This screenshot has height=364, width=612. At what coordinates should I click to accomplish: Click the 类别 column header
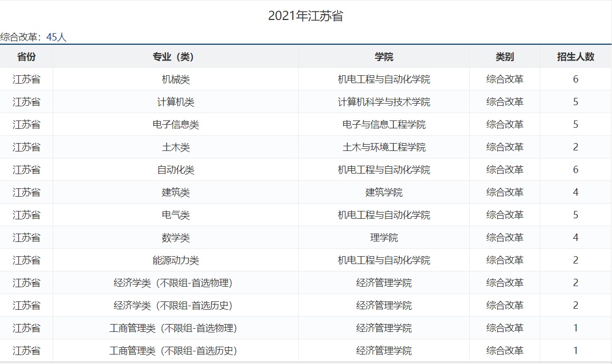505,57
